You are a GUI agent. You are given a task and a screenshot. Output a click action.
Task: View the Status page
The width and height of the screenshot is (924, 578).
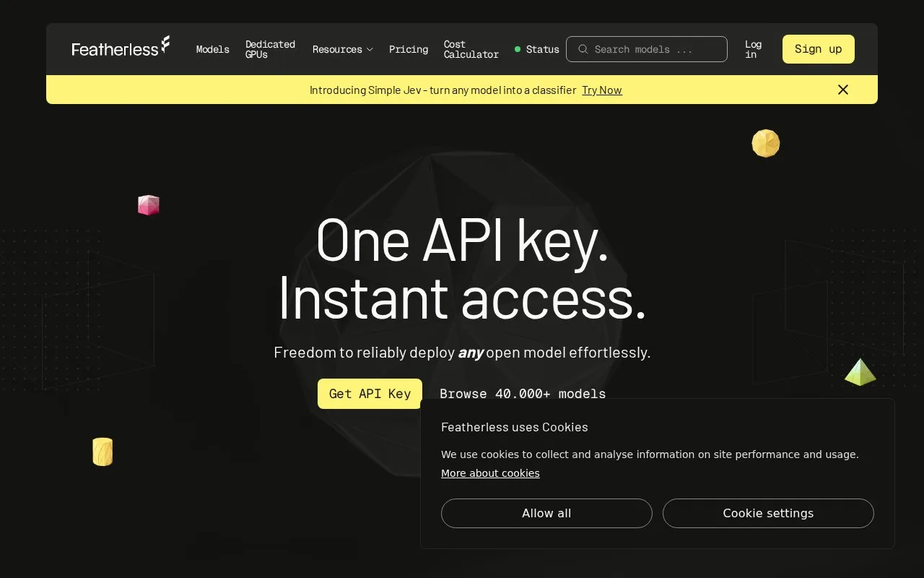[x=537, y=49]
